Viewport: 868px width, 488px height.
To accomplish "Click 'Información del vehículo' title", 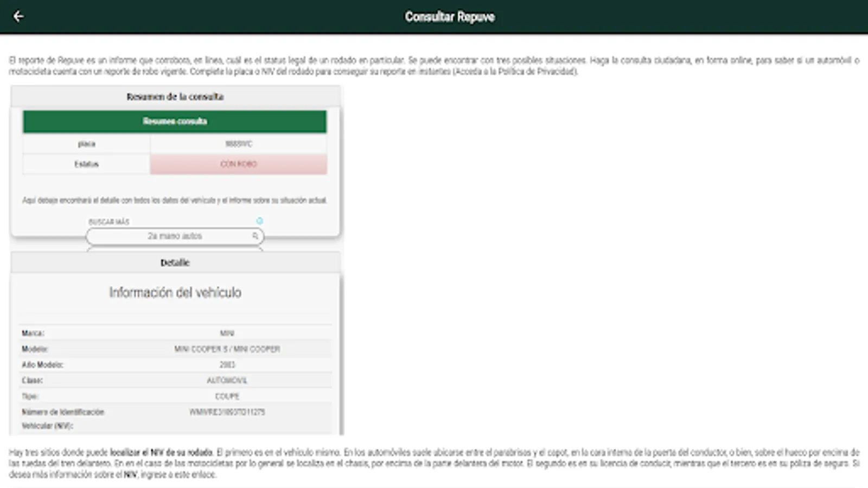I will 175,292.
